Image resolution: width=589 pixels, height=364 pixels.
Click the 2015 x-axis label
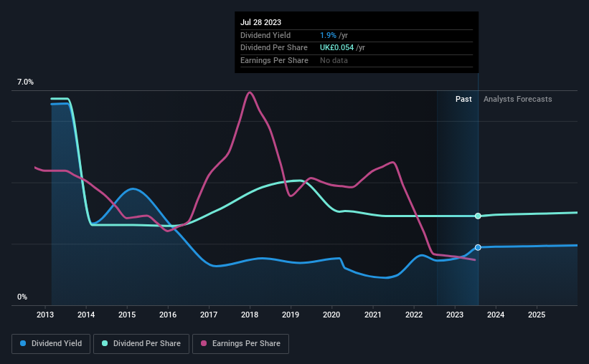click(127, 315)
